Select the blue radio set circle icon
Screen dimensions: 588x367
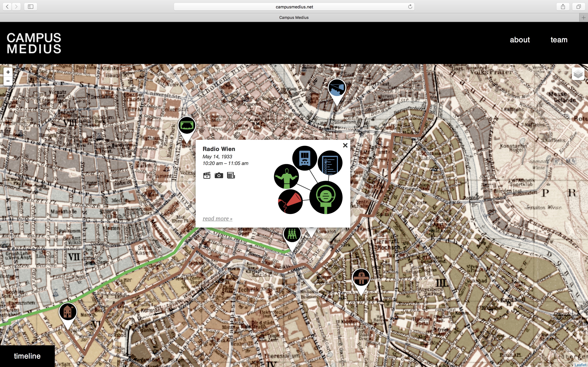click(x=304, y=158)
